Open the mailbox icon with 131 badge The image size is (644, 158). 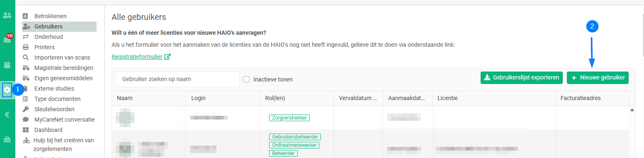pos(7,40)
